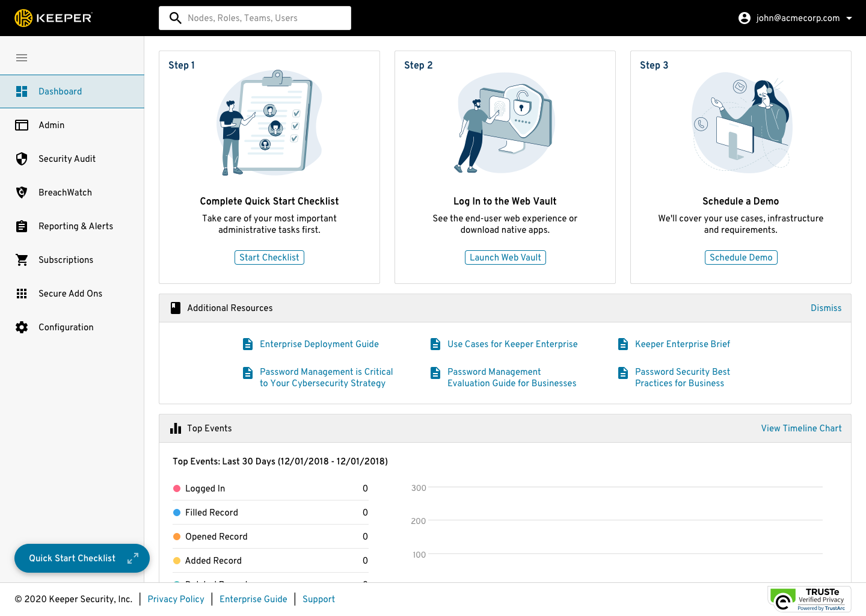The height and width of the screenshot is (616, 866).
Task: Click the Step 1 checklist illustration
Action: [269, 123]
